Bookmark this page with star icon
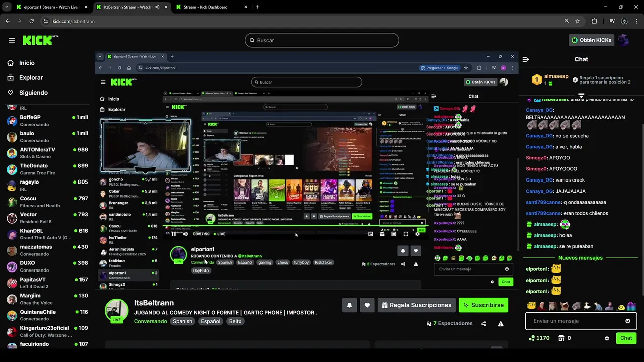 click(578, 21)
